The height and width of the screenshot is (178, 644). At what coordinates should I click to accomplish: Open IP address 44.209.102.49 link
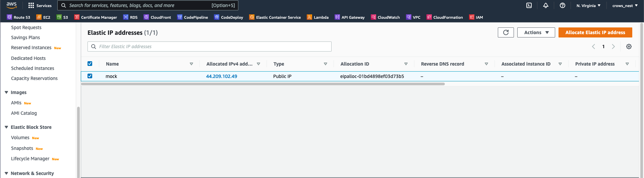click(x=222, y=76)
